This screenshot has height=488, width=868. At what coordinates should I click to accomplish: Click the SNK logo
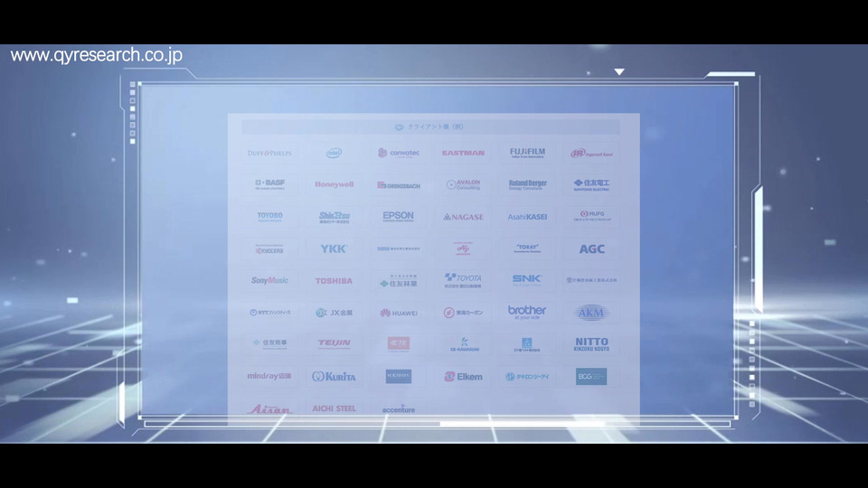pos(527,279)
